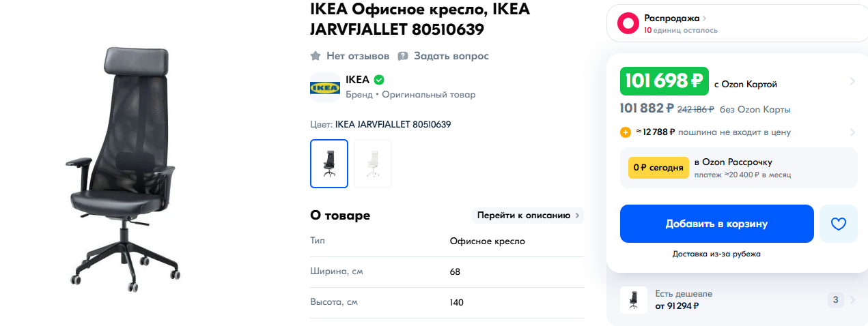Click the Перейти к описанию button
Screen dimensions: 868x326
[x=528, y=216]
